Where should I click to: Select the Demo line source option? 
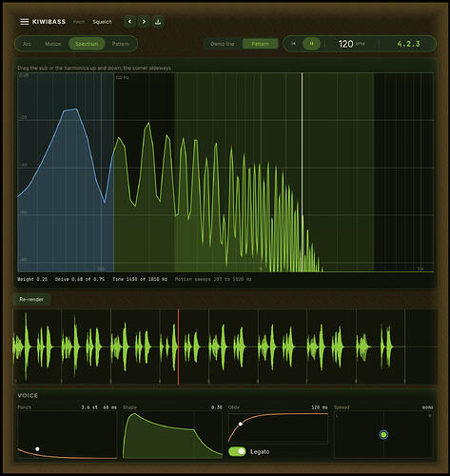pos(223,44)
